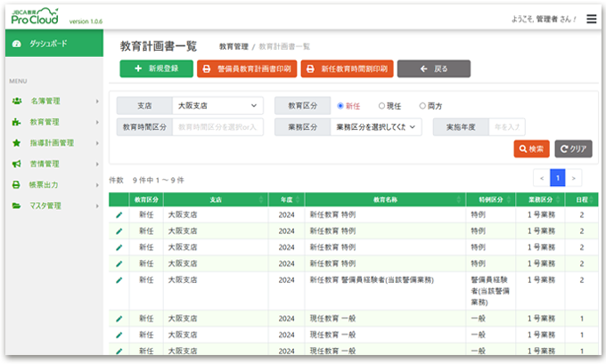
Task: Click the 帳票出力 printer icon
Action: click(x=16, y=185)
